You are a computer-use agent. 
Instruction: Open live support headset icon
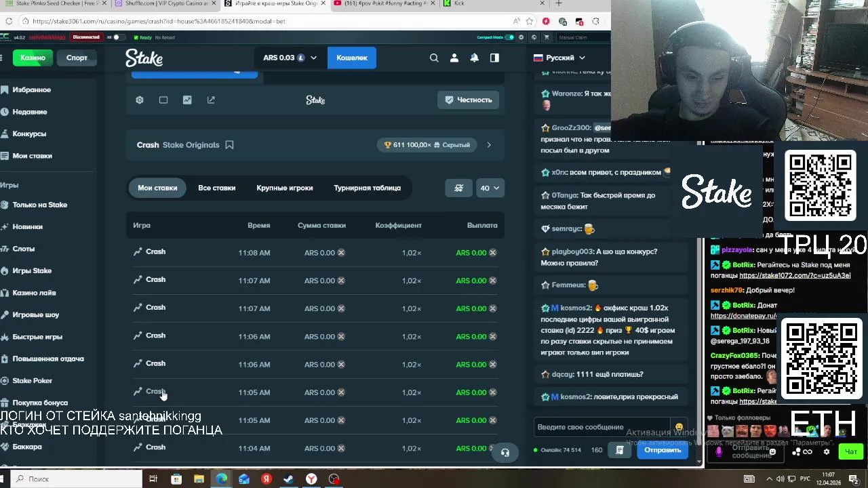coord(505,453)
